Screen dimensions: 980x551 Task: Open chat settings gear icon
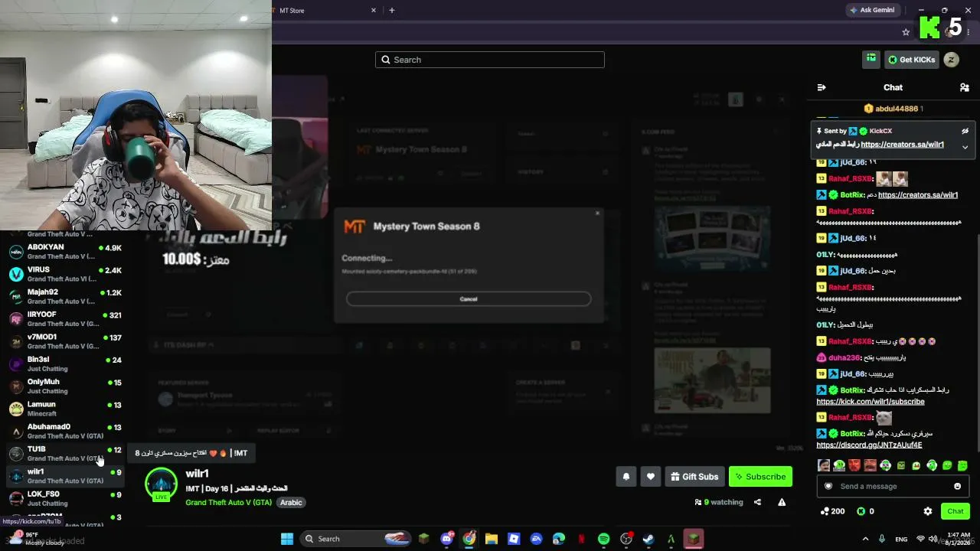pos(928,511)
